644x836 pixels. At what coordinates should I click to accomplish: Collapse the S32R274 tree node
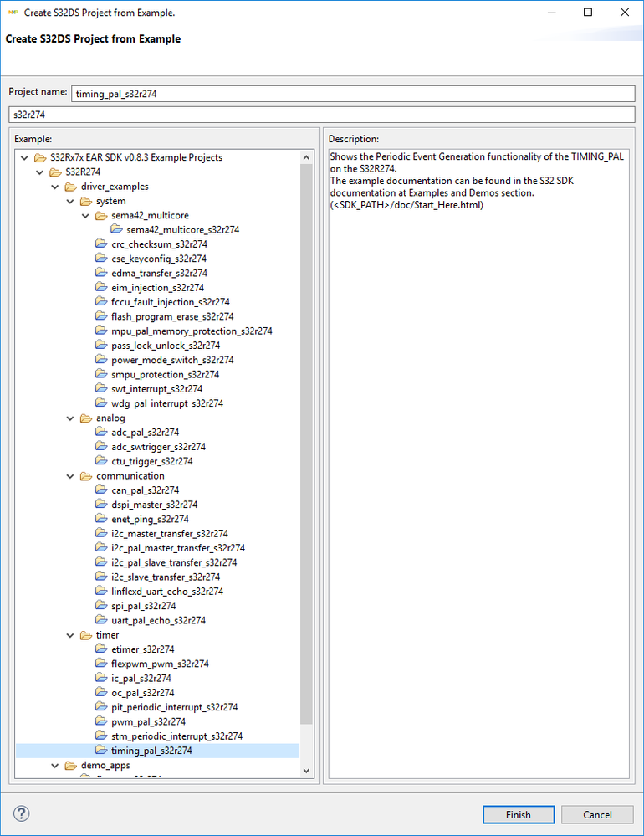pyautogui.click(x=39, y=172)
